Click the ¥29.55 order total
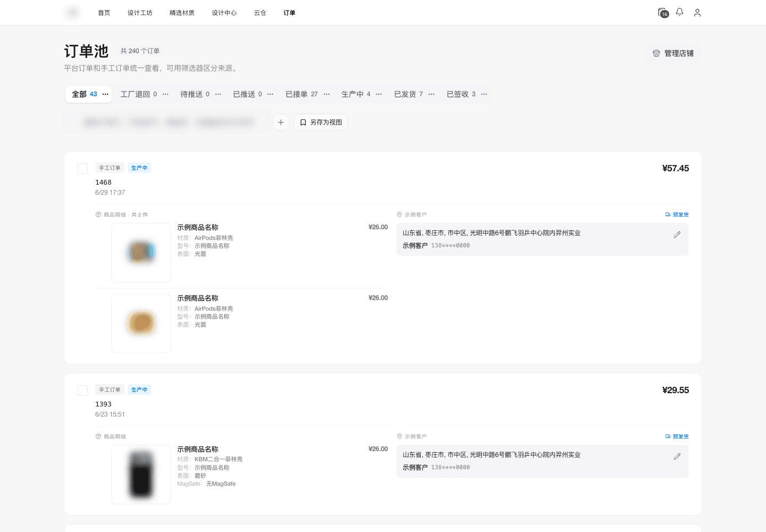 [x=676, y=390]
